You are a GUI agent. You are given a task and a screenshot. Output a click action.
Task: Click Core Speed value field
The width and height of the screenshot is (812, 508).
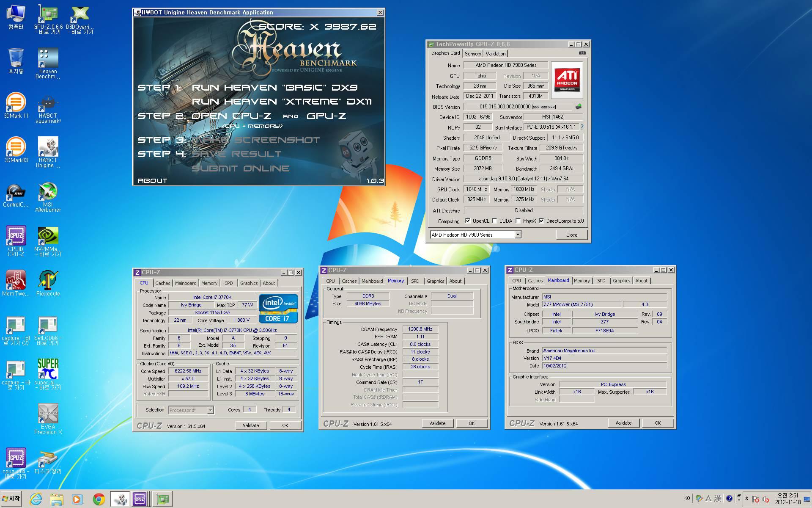188,371
